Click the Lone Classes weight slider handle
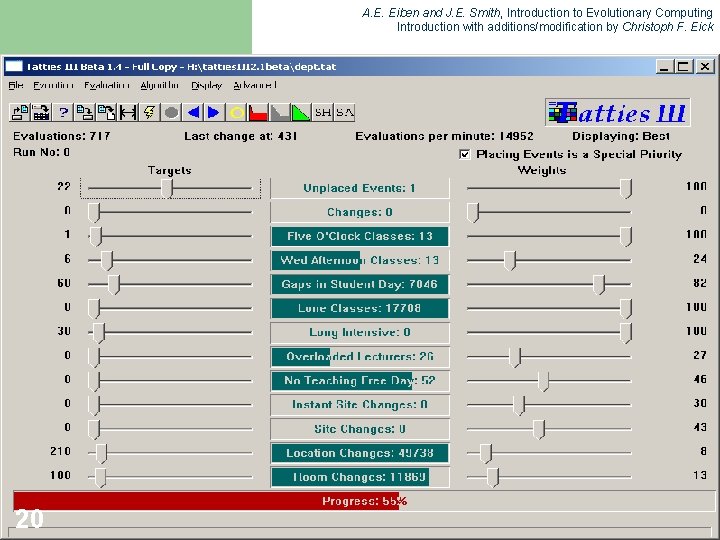720x540 pixels. pyautogui.click(x=626, y=309)
